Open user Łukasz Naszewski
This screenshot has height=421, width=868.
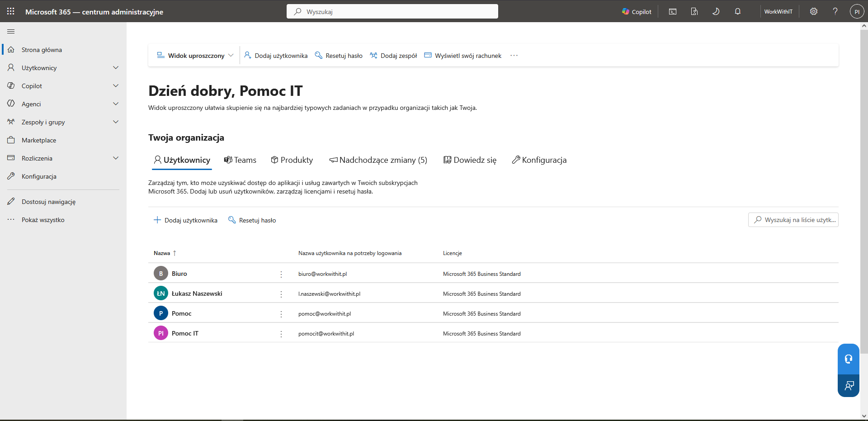tap(197, 293)
